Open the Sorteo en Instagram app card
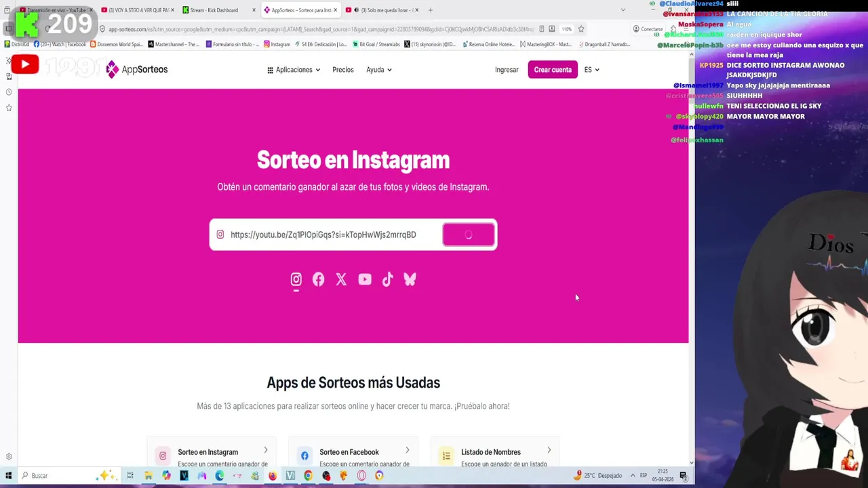868x488 pixels. (212, 452)
